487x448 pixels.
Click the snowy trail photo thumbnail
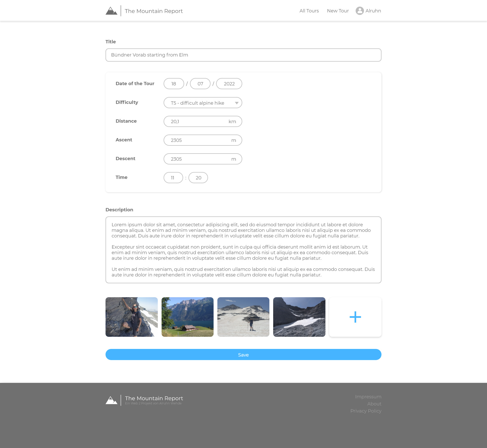point(243,316)
